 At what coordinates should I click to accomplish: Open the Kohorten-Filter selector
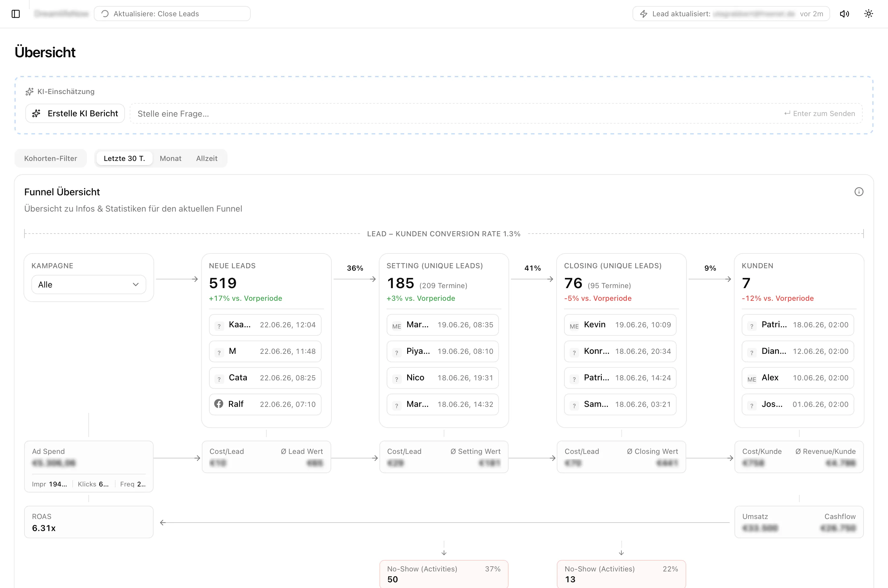(x=51, y=158)
